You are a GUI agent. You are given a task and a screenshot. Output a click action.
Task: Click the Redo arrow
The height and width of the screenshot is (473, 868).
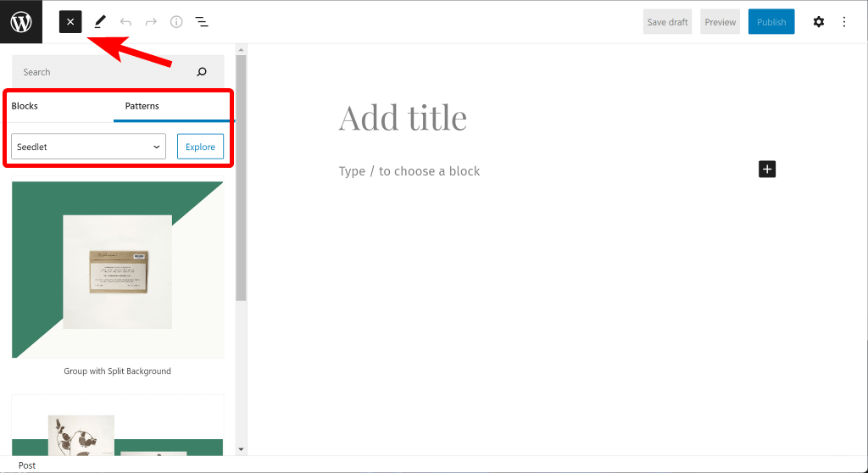[x=151, y=22]
